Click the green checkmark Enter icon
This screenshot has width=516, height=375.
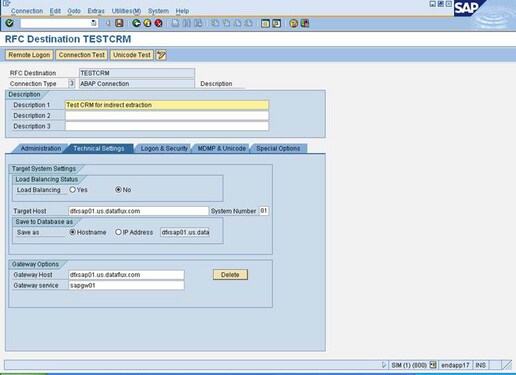[x=10, y=23]
